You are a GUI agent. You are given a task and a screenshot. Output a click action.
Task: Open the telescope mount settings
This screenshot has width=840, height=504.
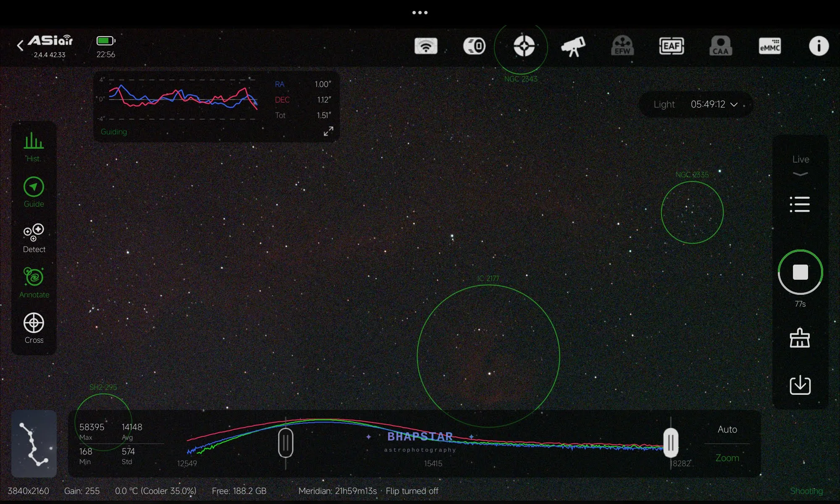pos(573,46)
